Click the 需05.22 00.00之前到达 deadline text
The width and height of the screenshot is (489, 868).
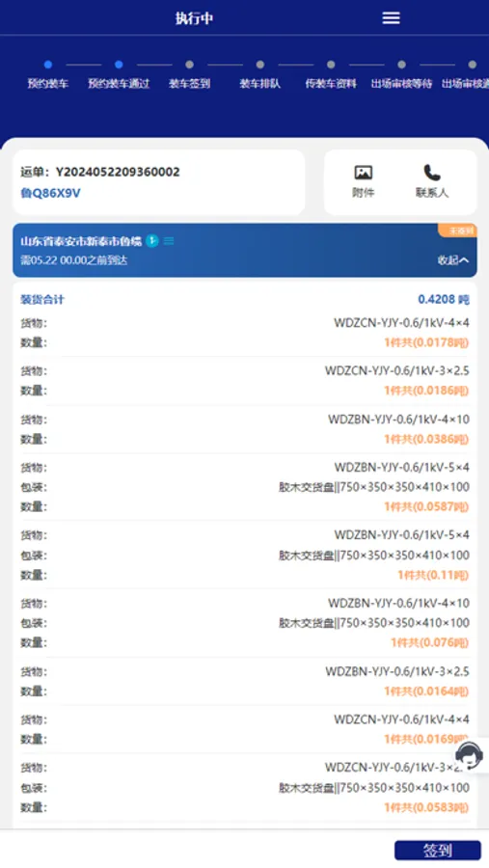pyautogui.click(x=74, y=260)
